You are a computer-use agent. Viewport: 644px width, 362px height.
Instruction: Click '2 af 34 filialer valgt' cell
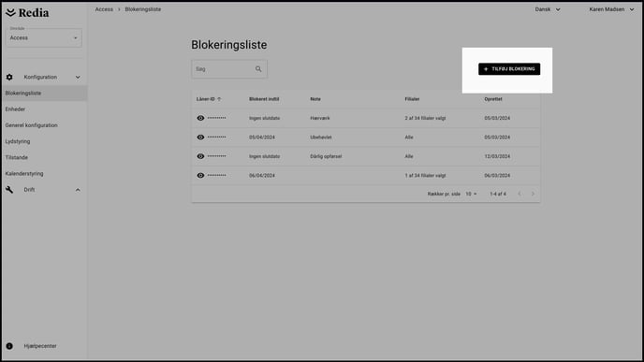[425, 118]
